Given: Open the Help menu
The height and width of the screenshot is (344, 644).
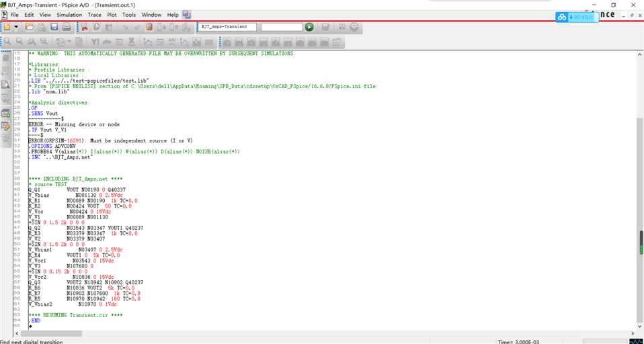Looking at the screenshot, I should coord(173,15).
